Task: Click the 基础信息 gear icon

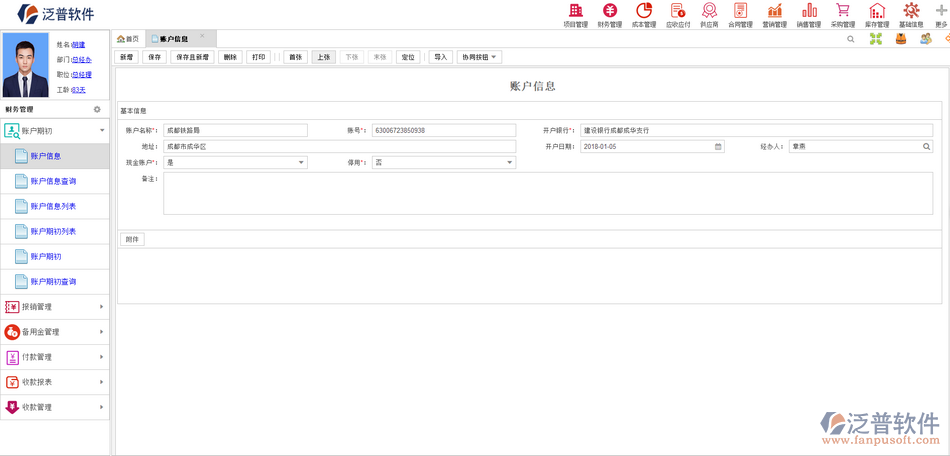Action: (911, 14)
